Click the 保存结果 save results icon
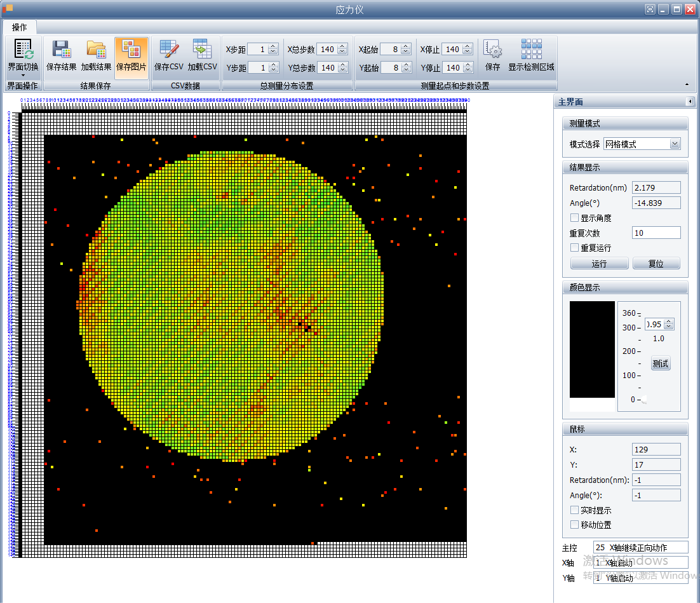The image size is (700, 603). click(62, 50)
